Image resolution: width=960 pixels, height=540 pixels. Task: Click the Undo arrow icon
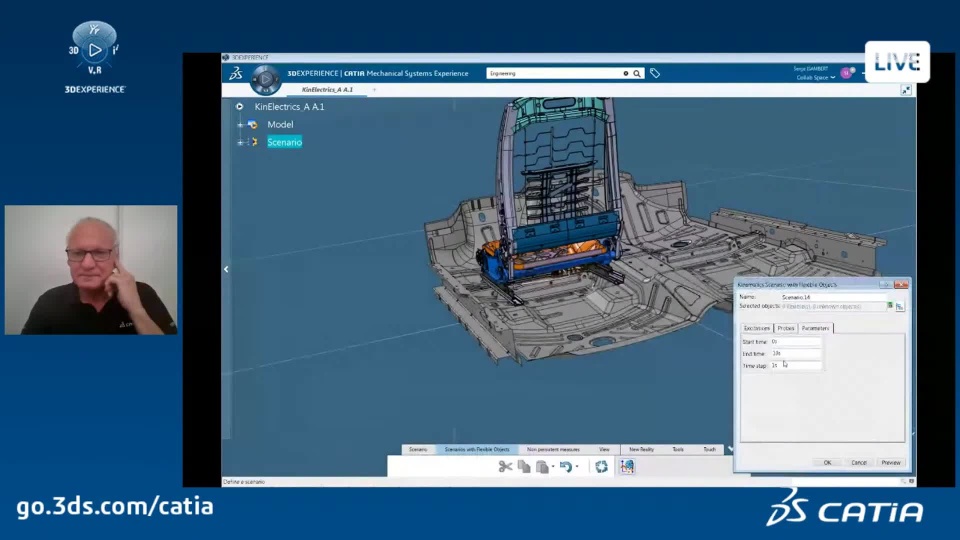click(x=566, y=467)
